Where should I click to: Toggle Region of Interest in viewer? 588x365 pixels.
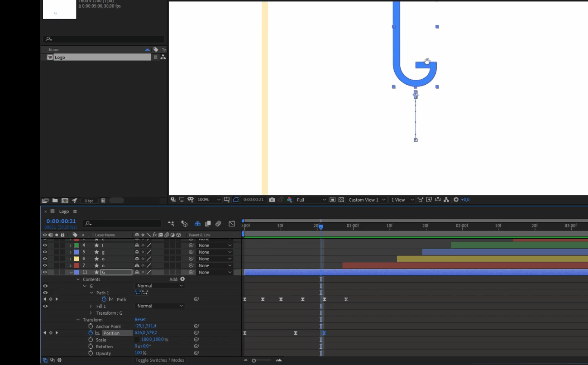(x=333, y=200)
